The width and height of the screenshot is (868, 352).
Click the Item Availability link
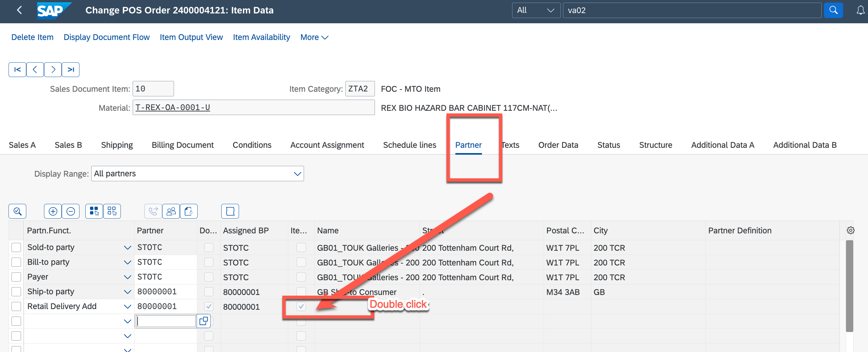point(261,37)
